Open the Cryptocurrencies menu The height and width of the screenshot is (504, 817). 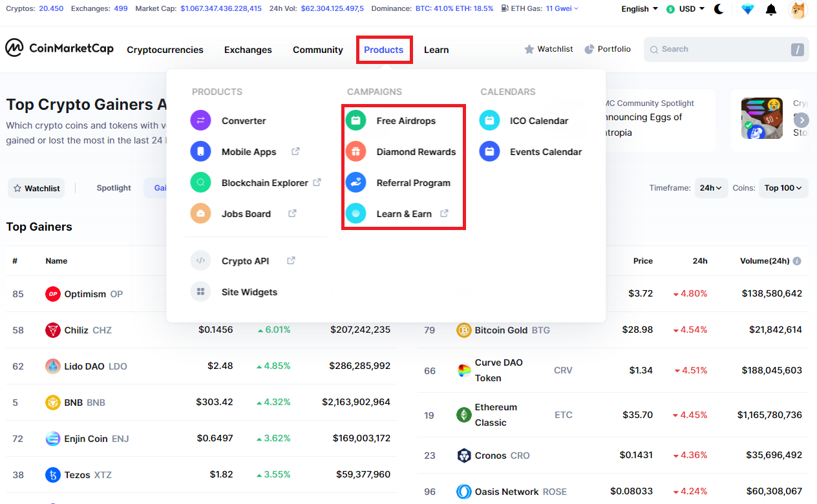(165, 50)
